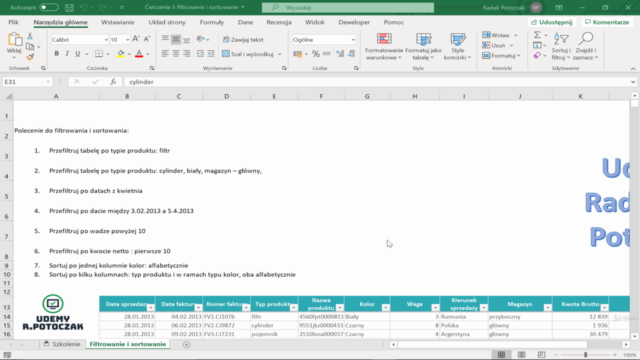This screenshot has width=640, height=360.
Task: Open the Ogólne number format dropdown
Action: [x=353, y=40]
